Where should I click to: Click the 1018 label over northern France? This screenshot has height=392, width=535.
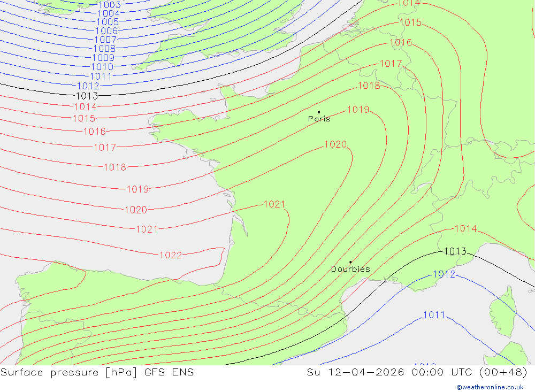point(369,86)
